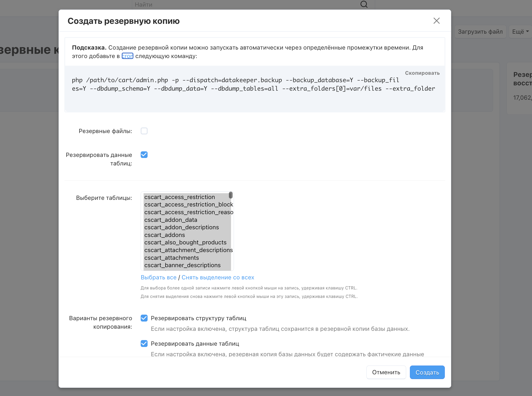Select cscart_access_restriction table entry

pos(179,197)
